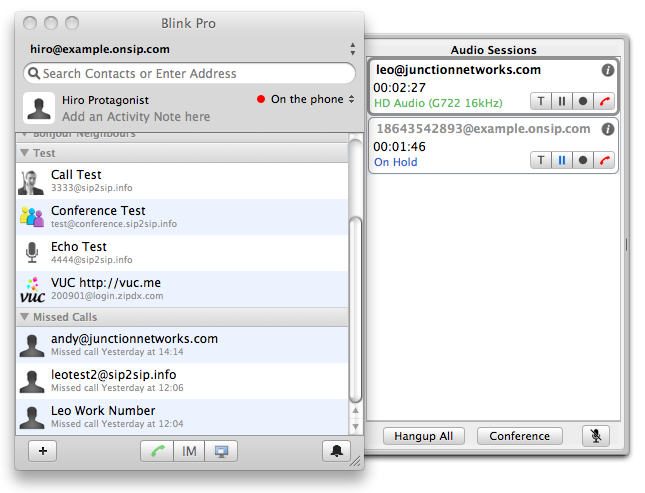Screen dimensions: 645x493
Task: Click andy@junctionnetworks.com silhouette avatar
Action: 32,345
